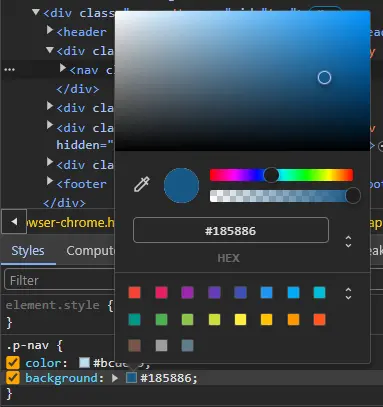The width and height of the screenshot is (383, 407).
Task: Pick the orange palette swatch
Action: pos(293,319)
